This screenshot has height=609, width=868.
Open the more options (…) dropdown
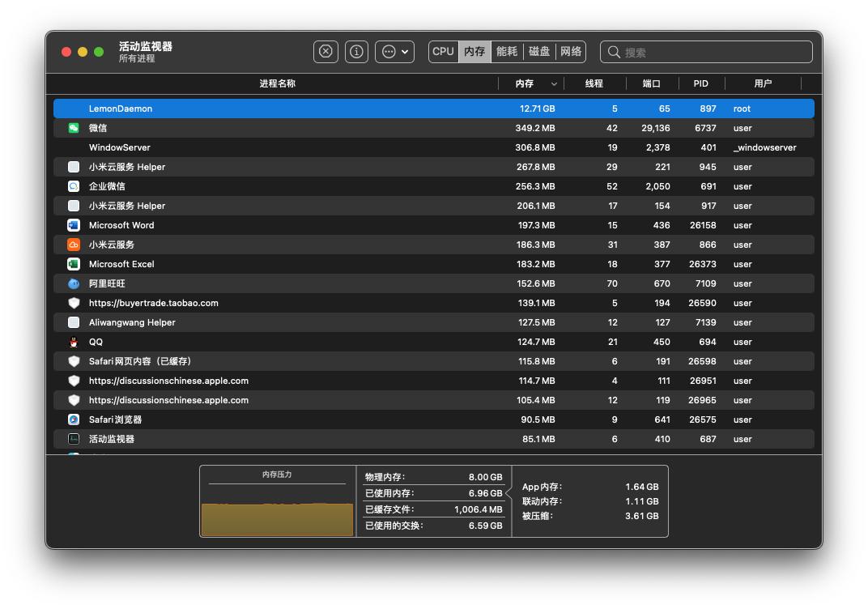394,52
